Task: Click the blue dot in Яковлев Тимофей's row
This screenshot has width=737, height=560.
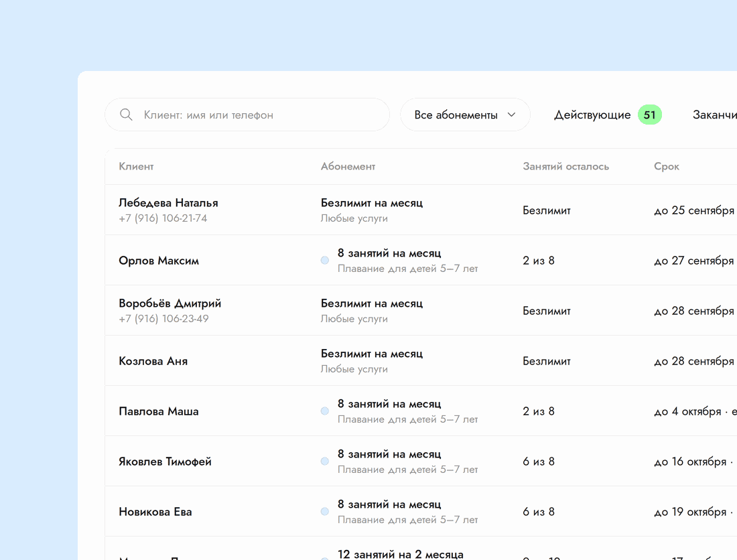Action: coord(325,462)
